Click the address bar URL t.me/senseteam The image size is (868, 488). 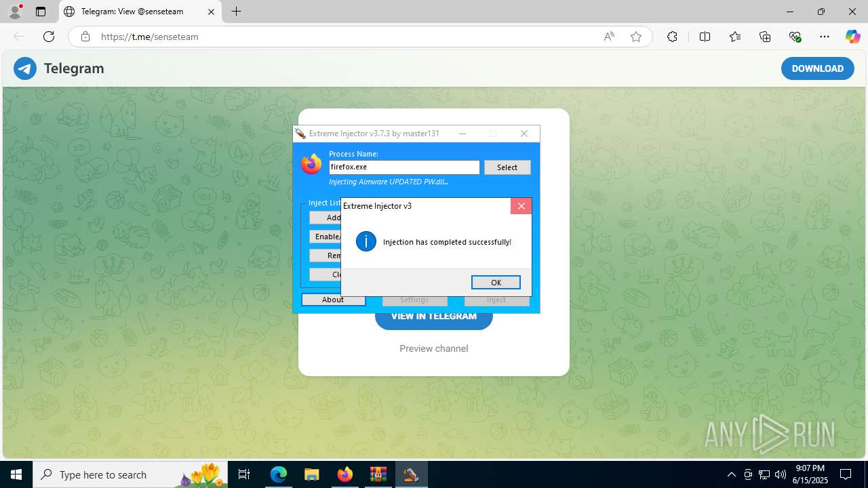coord(150,37)
